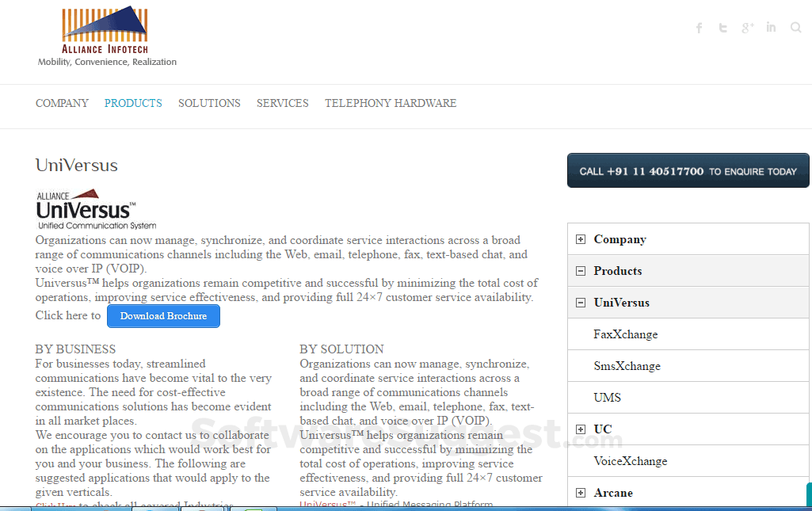Collapse the Products section
Viewport: 812px width, 511px height.
[580, 270]
